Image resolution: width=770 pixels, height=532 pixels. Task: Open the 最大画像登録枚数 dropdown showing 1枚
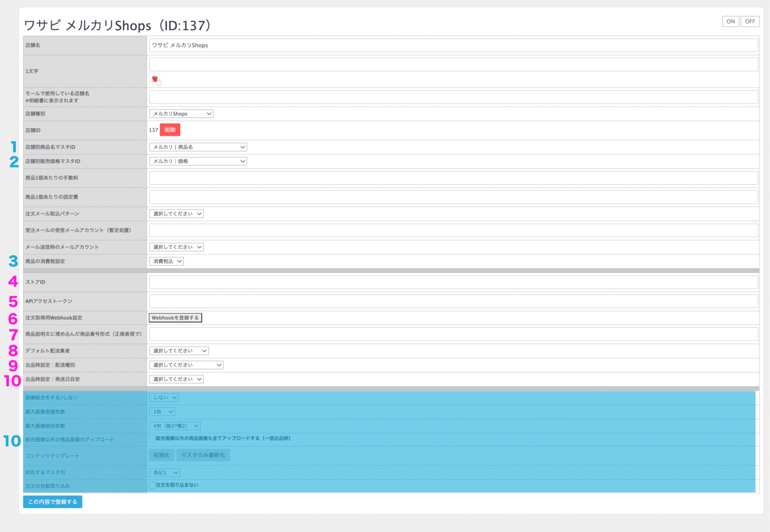click(162, 412)
